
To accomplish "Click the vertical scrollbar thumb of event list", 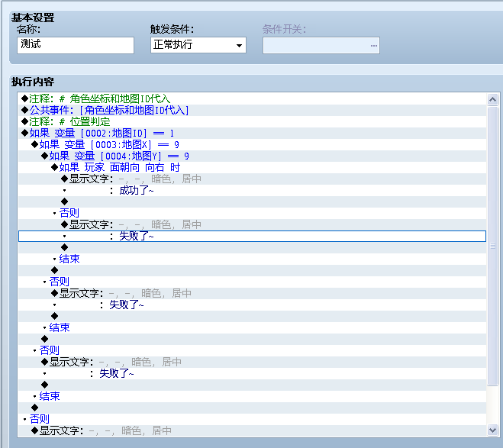I will [492, 246].
